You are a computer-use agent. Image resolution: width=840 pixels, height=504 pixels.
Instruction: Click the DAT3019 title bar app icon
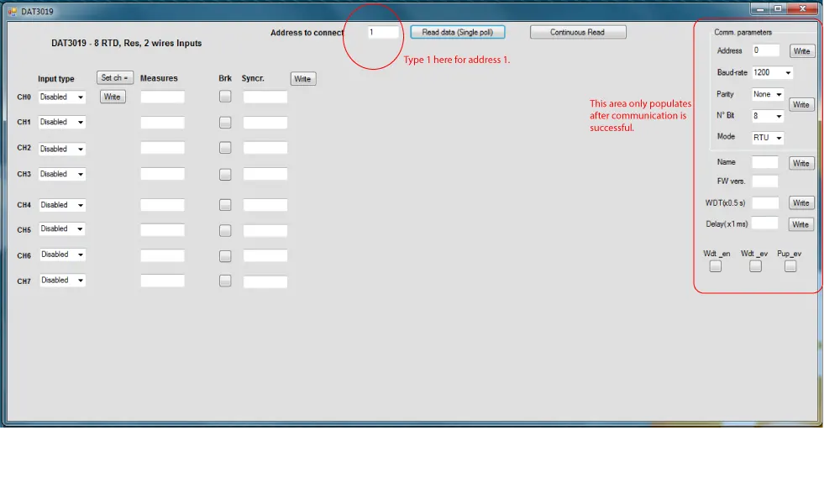point(13,11)
